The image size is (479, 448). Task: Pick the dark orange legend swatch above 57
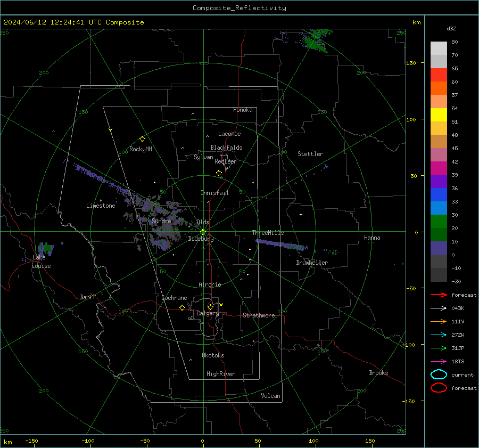[x=439, y=88]
